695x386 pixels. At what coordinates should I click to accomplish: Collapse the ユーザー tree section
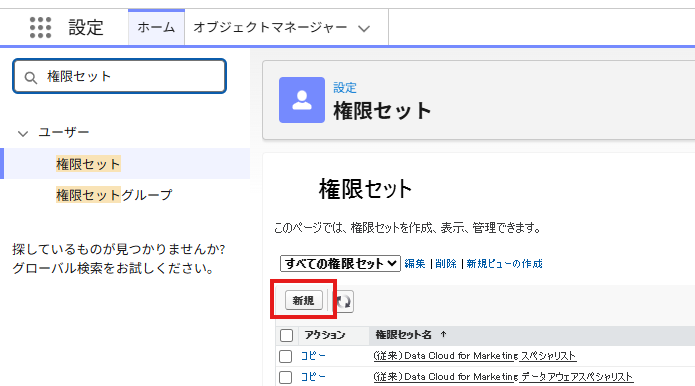pyautogui.click(x=23, y=133)
